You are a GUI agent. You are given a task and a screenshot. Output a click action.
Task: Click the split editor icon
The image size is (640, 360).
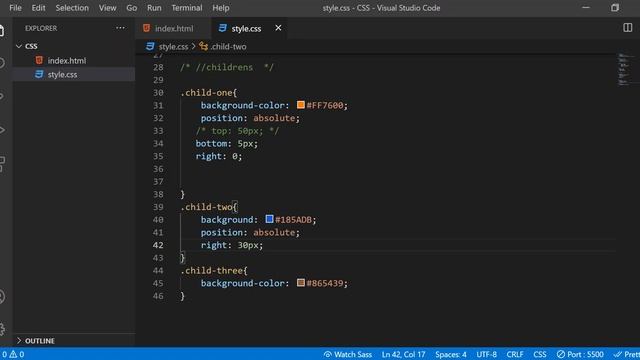(628, 28)
